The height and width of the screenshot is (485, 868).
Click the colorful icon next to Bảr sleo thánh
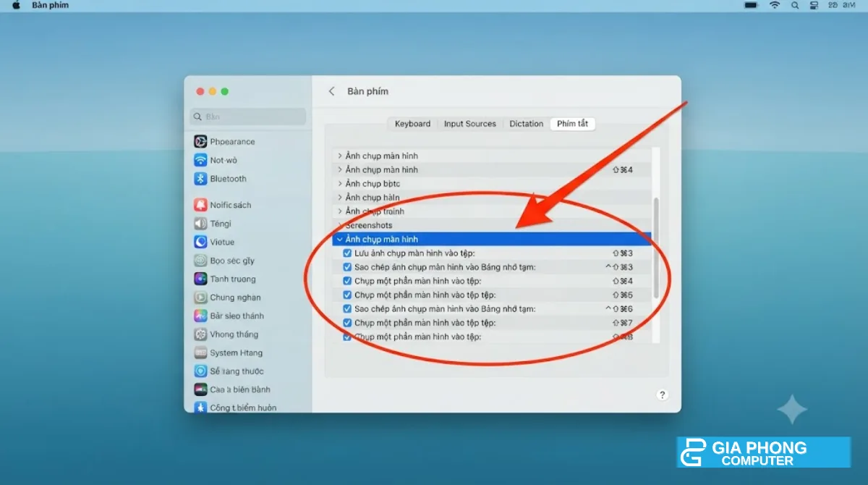[200, 316]
